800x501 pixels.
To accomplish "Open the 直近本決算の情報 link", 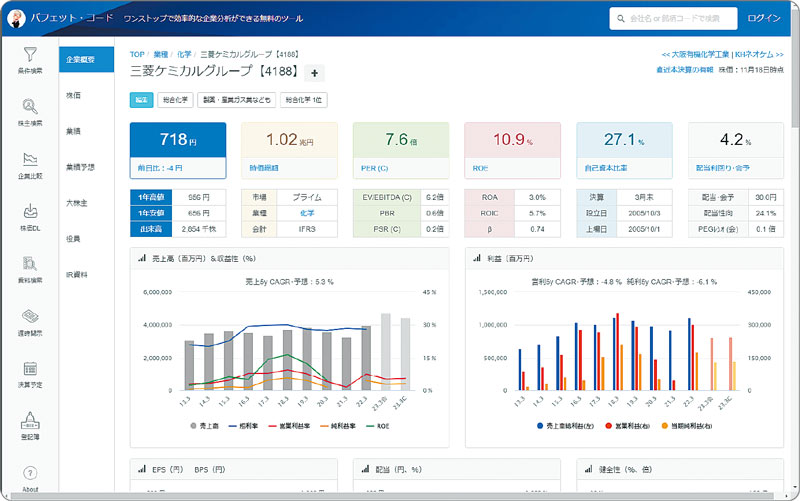I will [684, 69].
